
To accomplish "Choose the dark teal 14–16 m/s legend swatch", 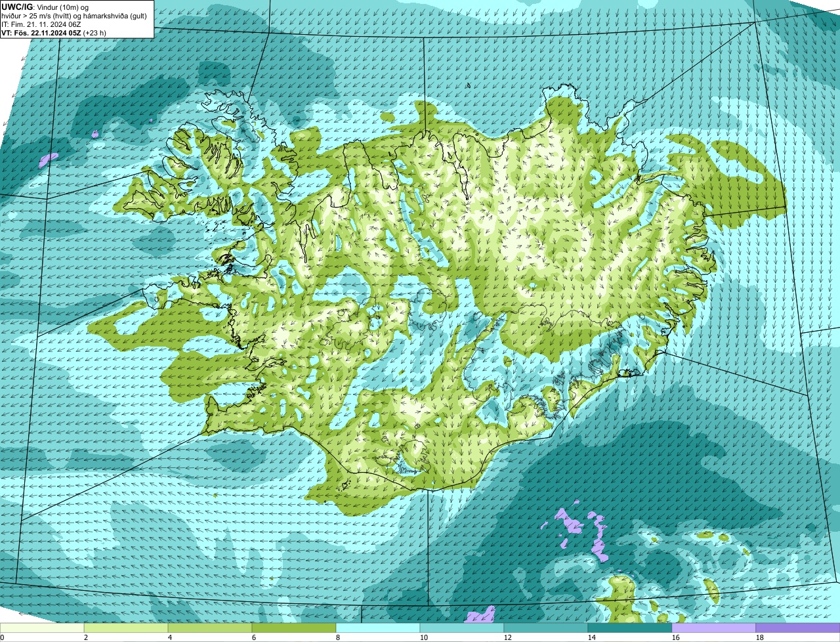I will tap(630, 628).
